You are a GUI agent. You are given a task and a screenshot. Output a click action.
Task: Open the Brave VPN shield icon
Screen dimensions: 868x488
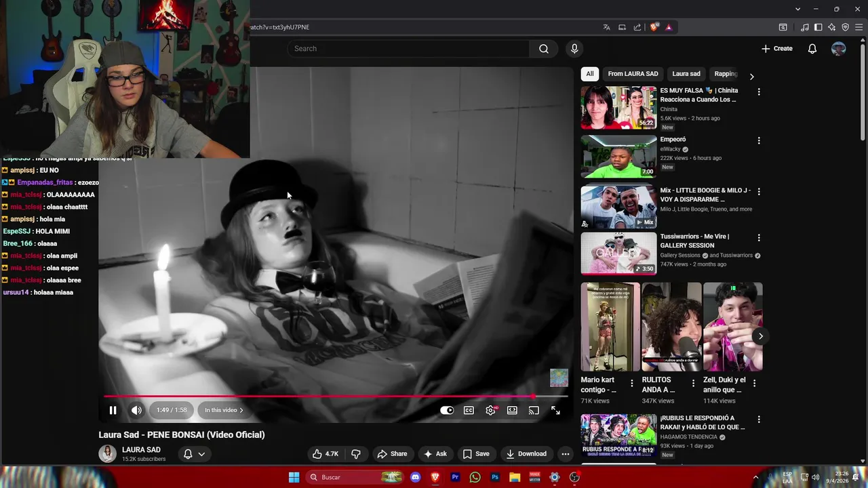846,27
